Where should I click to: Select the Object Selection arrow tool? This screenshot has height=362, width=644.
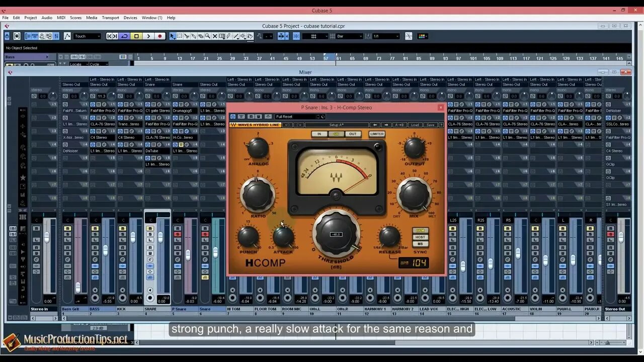pyautogui.click(x=172, y=36)
